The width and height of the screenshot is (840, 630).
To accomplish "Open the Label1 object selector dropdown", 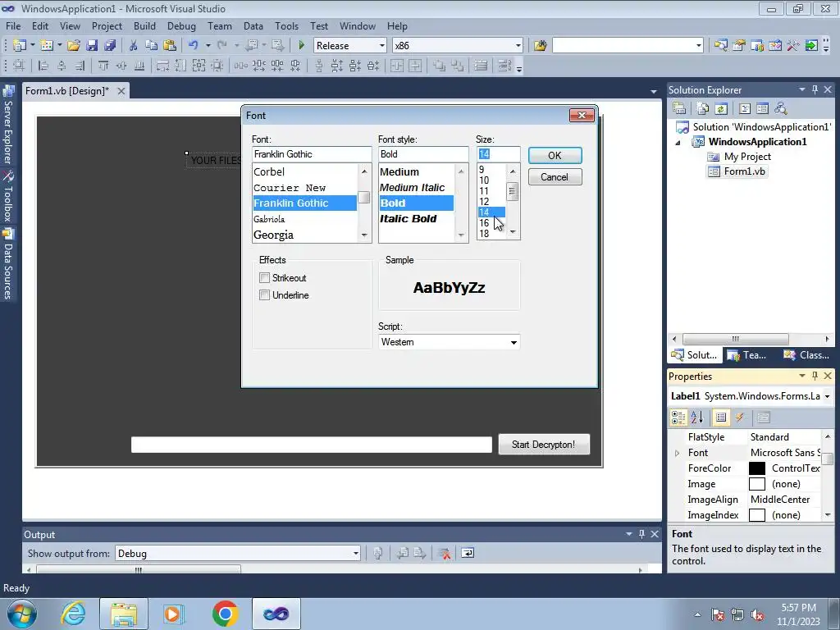I will click(x=827, y=396).
